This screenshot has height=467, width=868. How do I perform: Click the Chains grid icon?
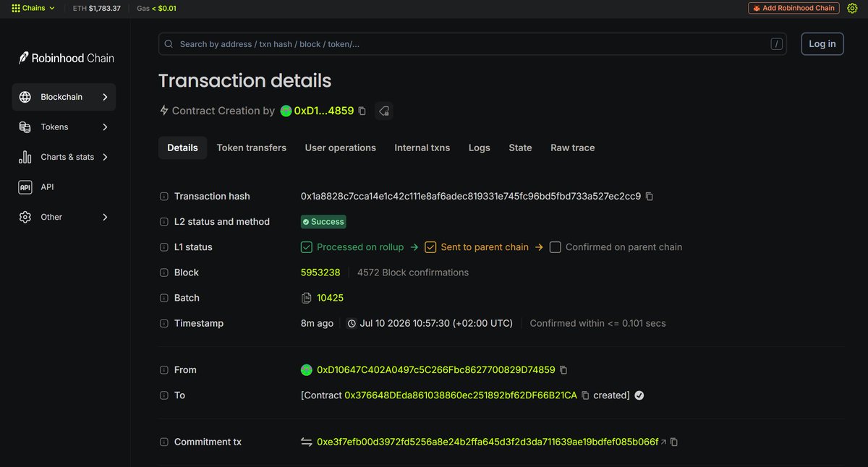point(16,8)
